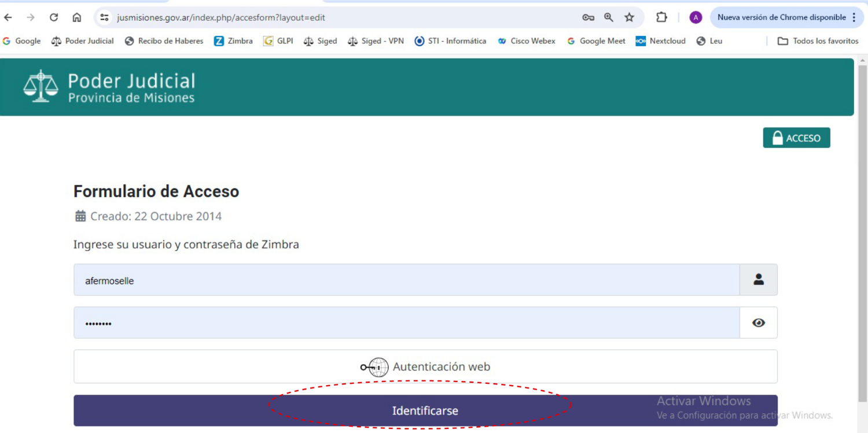The image size is (868, 433).
Task: Open saved passwords key icon
Action: 588,17
